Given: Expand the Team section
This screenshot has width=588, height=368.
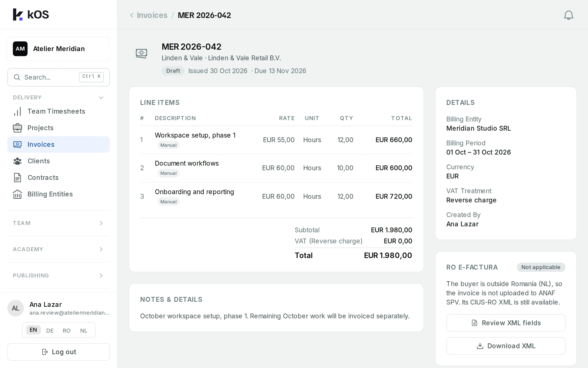Looking at the screenshot, I should [59, 223].
